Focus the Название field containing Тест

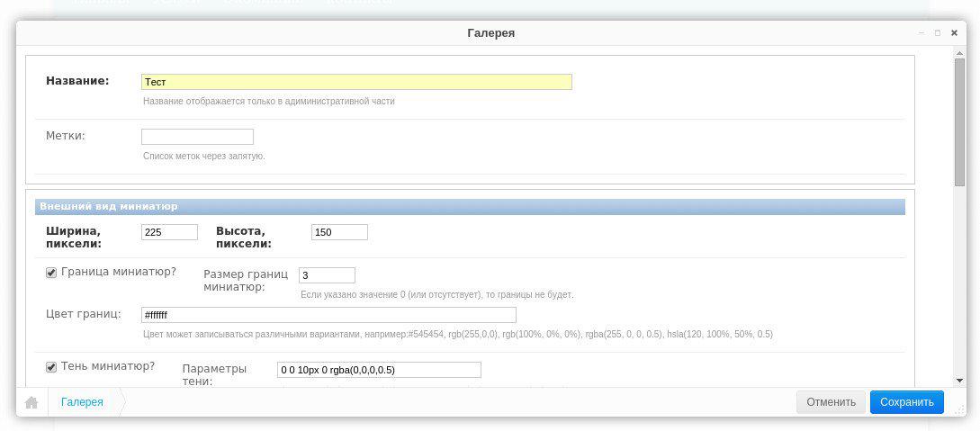coord(355,82)
